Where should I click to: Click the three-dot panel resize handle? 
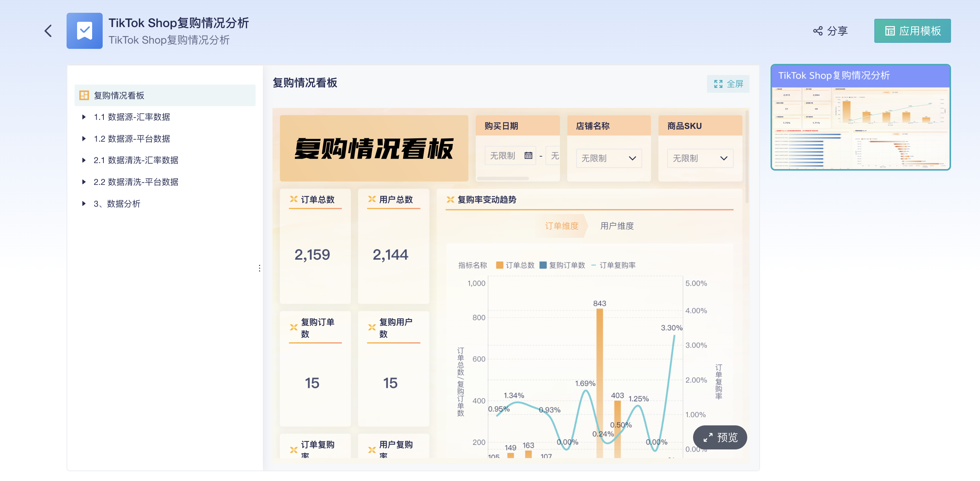pos(259,268)
